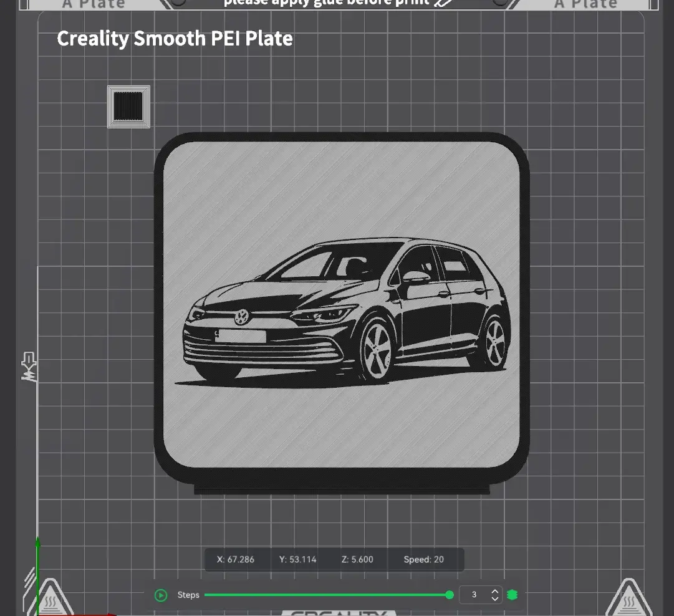Click the Steps label
This screenshot has height=616, width=674.
point(188,595)
